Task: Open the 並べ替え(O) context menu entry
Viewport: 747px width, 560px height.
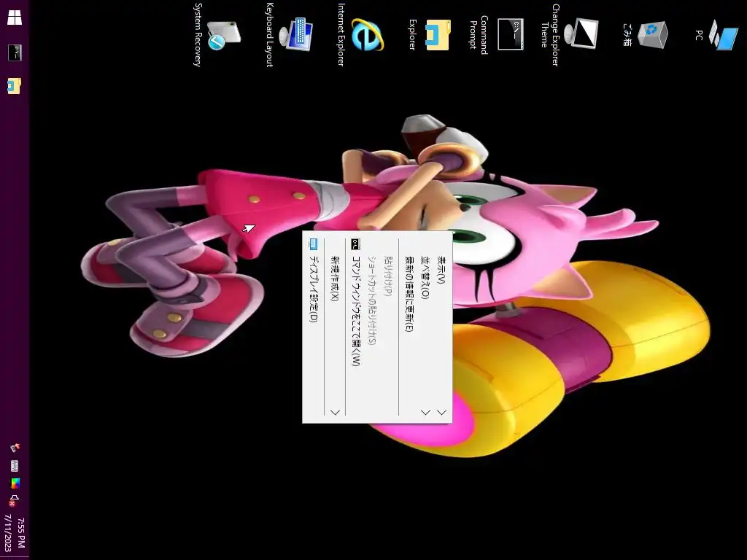Action: pos(425,327)
